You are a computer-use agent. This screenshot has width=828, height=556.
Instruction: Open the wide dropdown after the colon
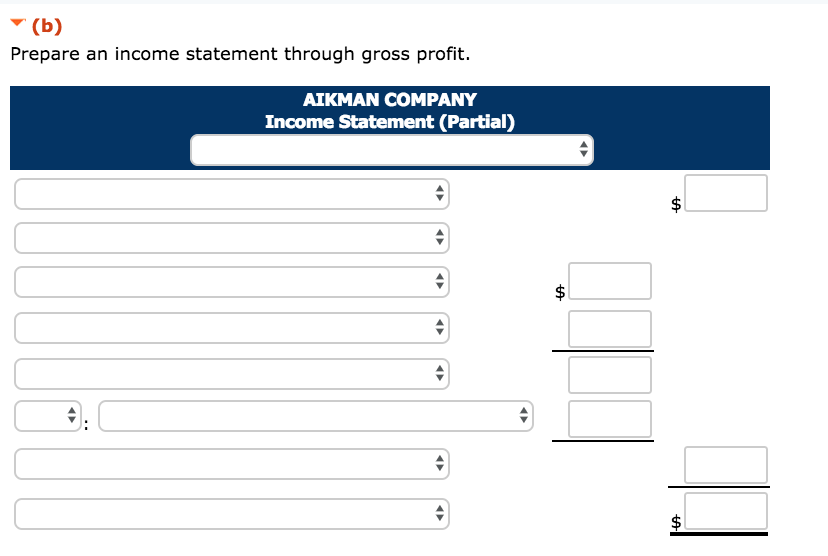point(315,416)
